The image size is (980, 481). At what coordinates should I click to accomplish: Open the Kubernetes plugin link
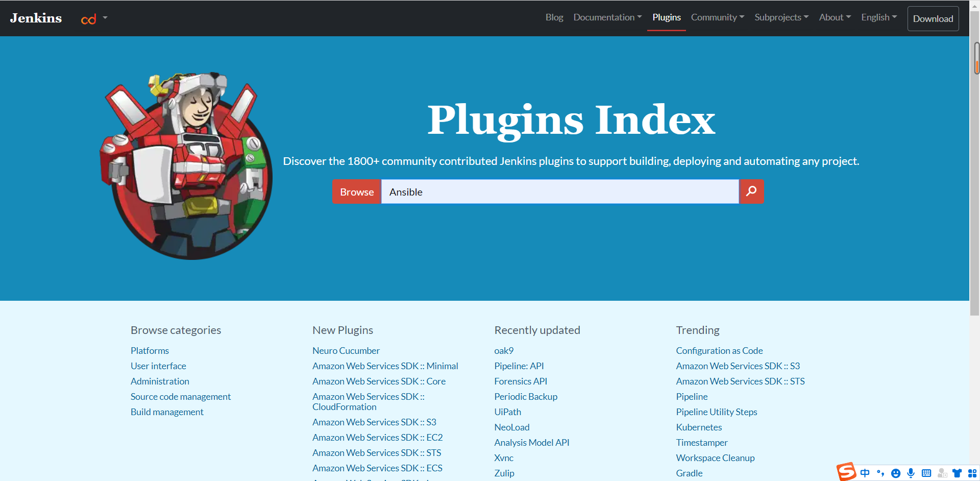699,427
